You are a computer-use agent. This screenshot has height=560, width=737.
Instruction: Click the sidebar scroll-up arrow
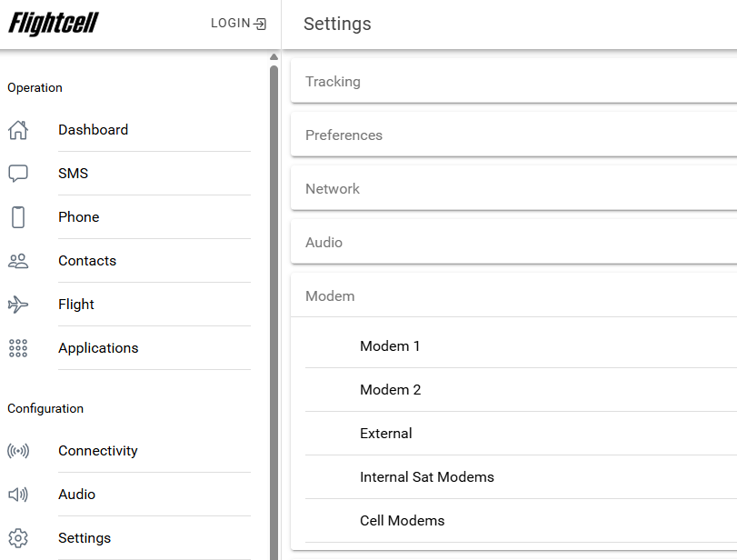coord(274,57)
